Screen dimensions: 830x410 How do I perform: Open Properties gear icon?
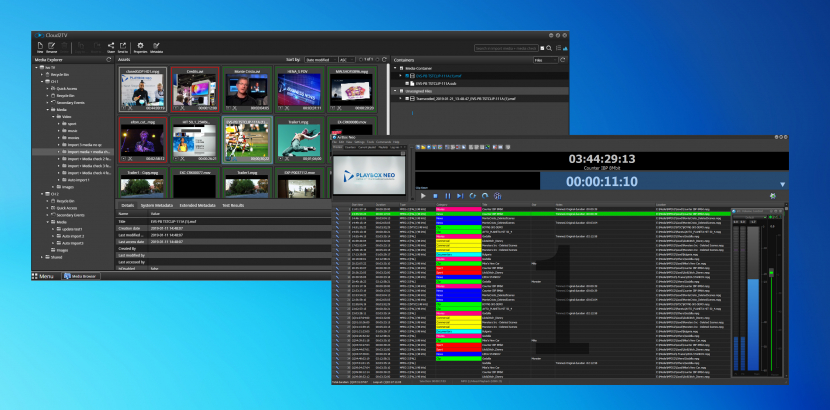[140, 47]
